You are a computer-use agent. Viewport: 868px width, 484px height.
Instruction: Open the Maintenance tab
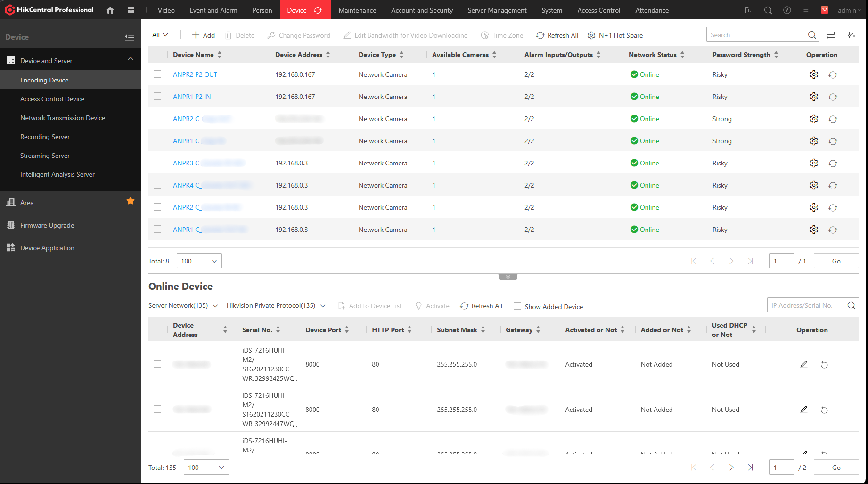(357, 10)
